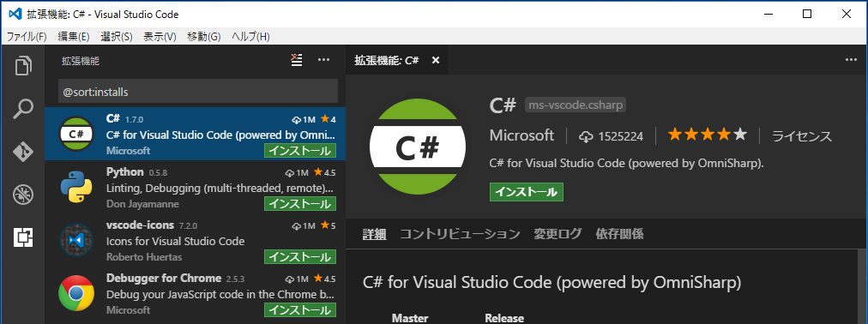The width and height of the screenshot is (868, 324).
Task: Switch to the コントリビューション tab
Action: pos(460,234)
